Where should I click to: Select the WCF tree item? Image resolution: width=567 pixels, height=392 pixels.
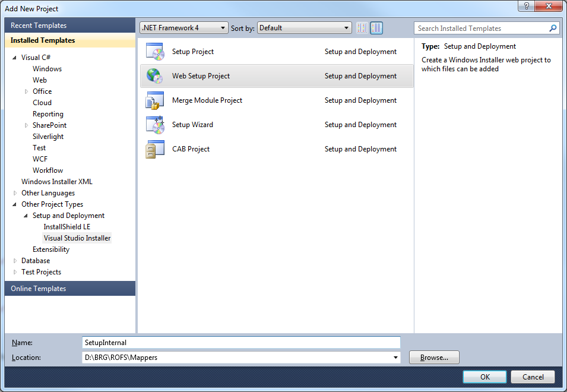click(x=40, y=159)
